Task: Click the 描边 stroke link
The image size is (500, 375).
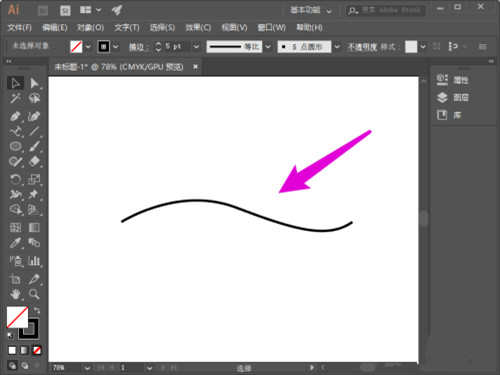Action: click(x=138, y=47)
